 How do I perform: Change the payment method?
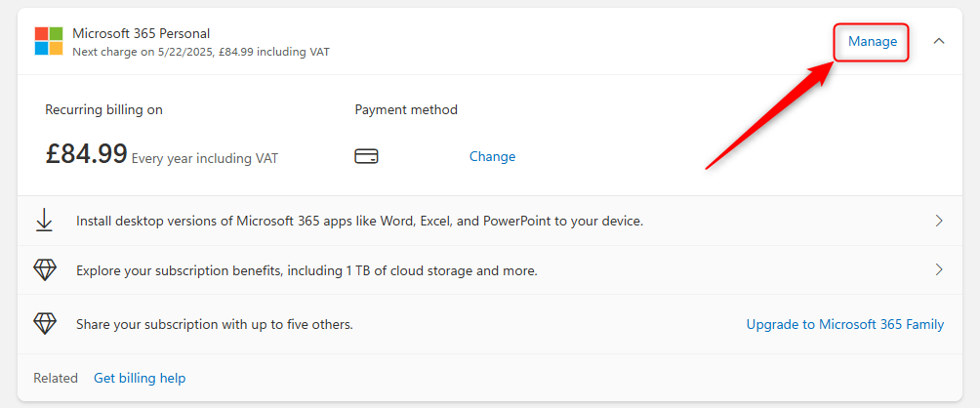[x=492, y=156]
